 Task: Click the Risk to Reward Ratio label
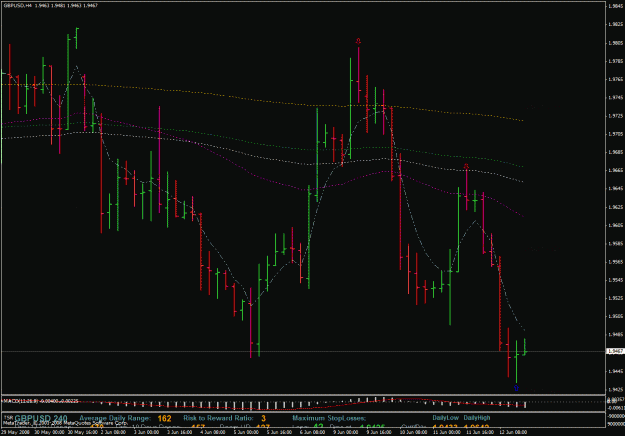218,418
